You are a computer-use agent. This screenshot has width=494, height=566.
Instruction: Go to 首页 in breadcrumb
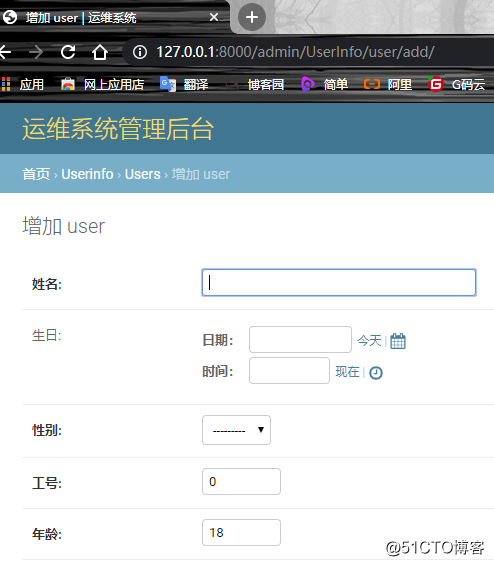36,174
